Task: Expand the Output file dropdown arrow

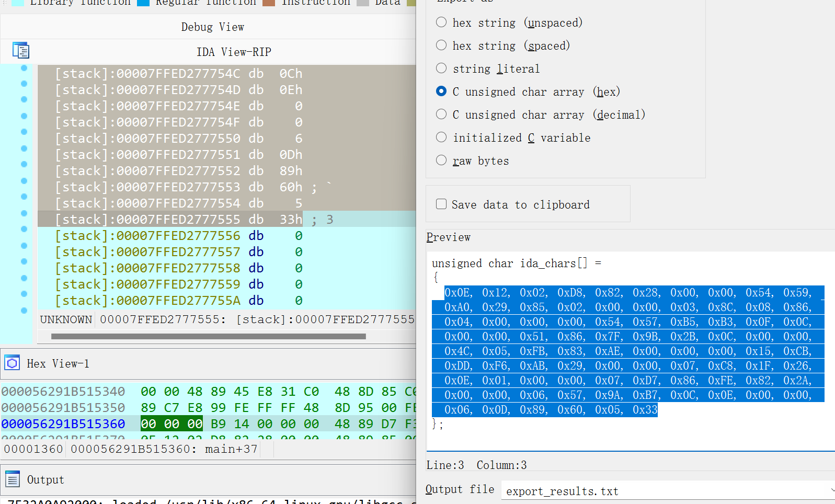Action: coord(831,490)
